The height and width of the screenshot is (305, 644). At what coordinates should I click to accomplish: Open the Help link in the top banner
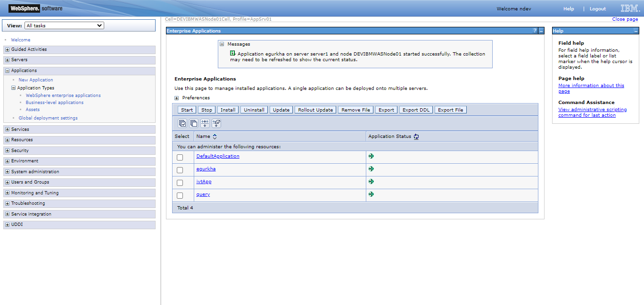(569, 9)
